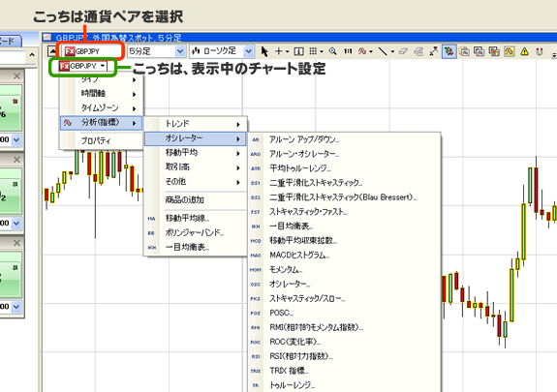Screen dimensions: 557x392
Task: Click the left panel scroll-up arrow
Action: (32, 55)
